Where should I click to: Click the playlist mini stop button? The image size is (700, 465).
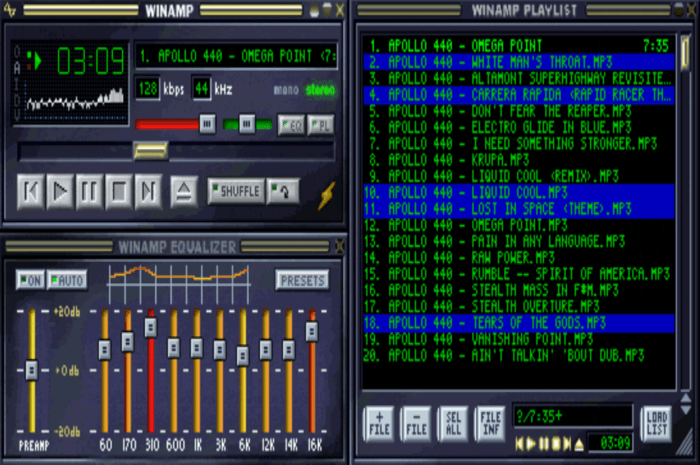coord(556,444)
